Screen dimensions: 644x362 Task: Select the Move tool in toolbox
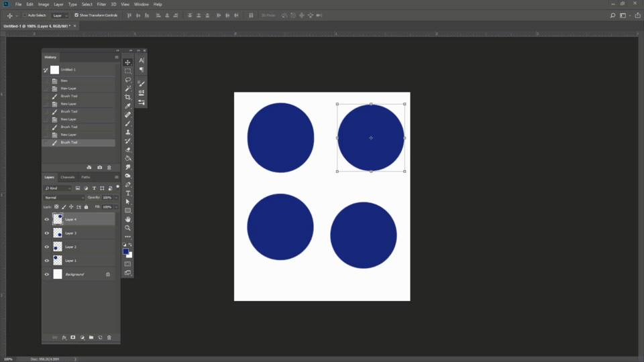pos(127,62)
